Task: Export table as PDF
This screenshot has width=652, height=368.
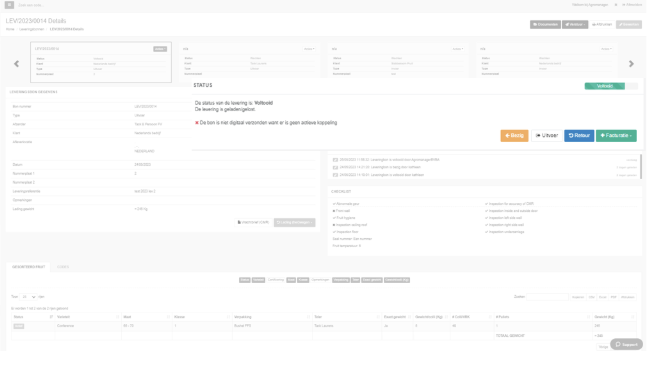Action: tap(613, 297)
